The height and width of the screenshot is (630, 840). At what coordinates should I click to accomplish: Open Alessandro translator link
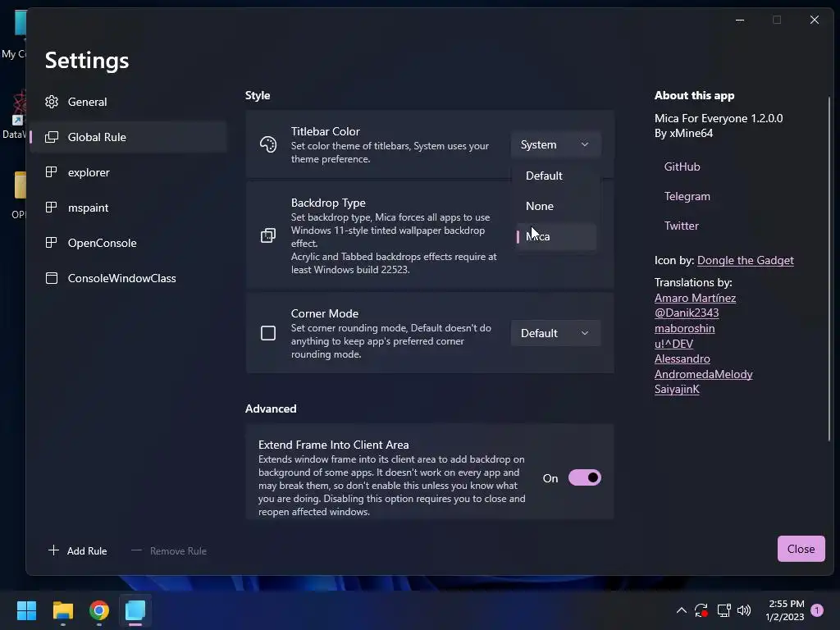tap(682, 359)
